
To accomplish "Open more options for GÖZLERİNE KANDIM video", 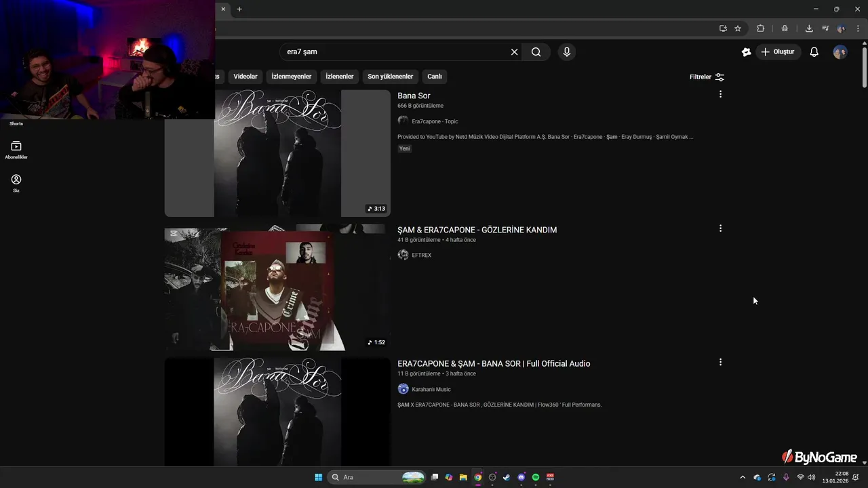I will 720,228.
